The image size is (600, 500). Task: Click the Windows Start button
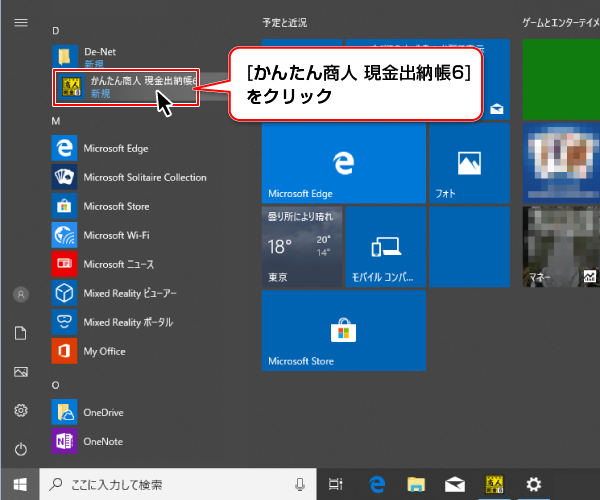point(20,484)
